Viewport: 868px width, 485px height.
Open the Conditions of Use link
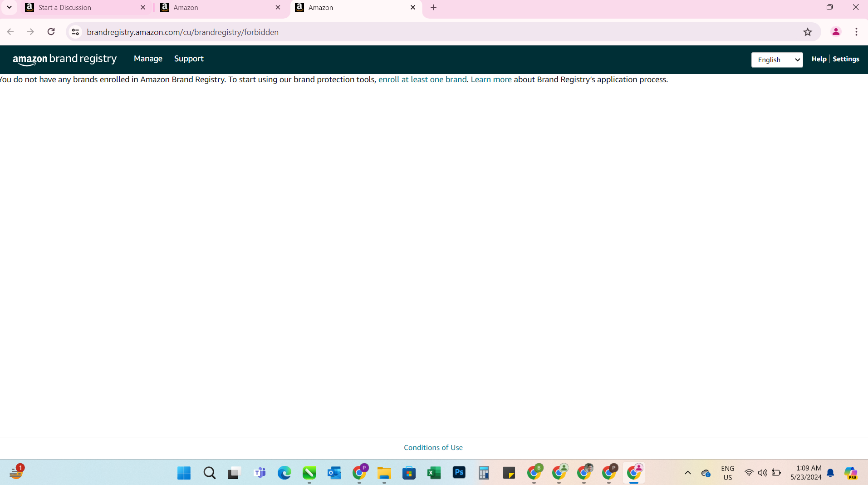coord(433,447)
